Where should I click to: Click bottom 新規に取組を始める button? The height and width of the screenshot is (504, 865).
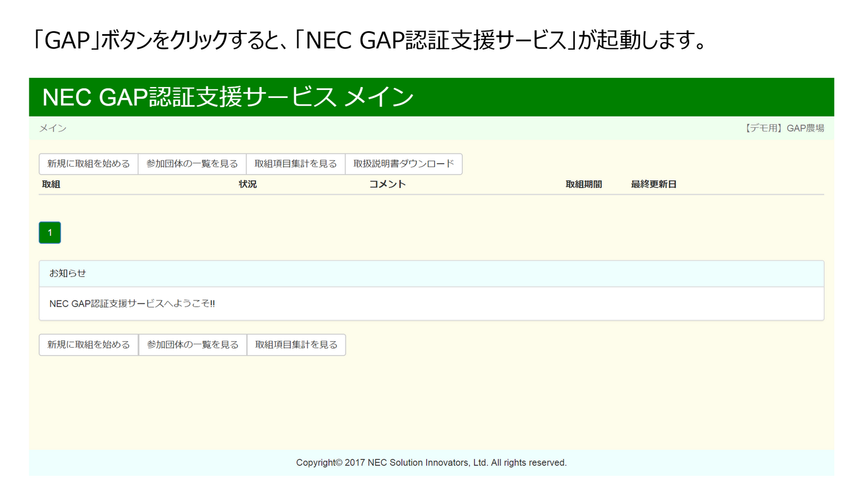tap(89, 345)
